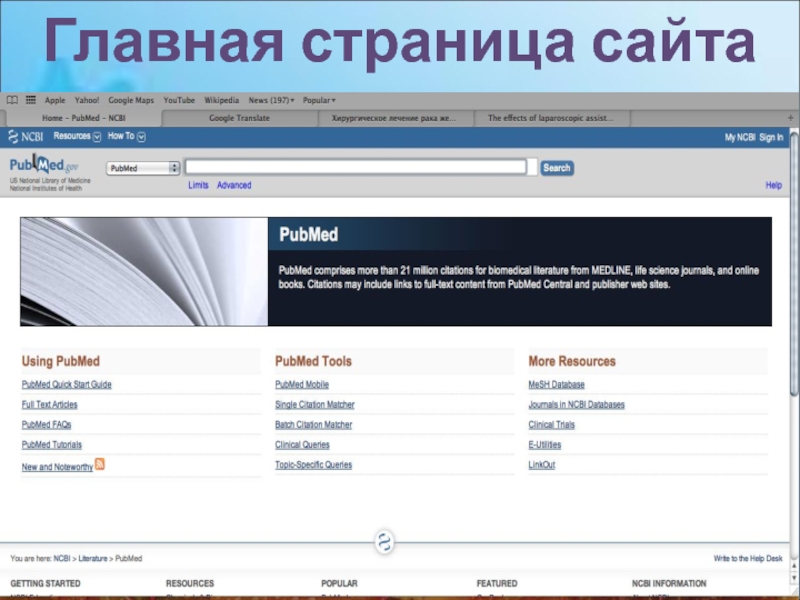
Task: Click Literature in the breadcrumb trail
Action: click(x=93, y=559)
